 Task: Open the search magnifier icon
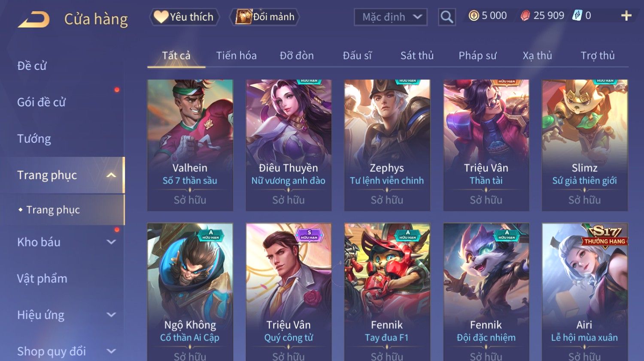pyautogui.click(x=447, y=17)
